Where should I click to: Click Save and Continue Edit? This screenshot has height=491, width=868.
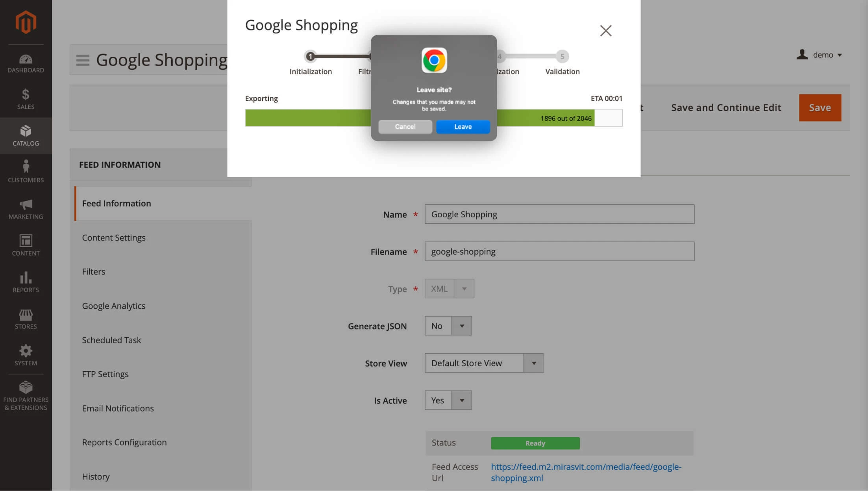[725, 107]
